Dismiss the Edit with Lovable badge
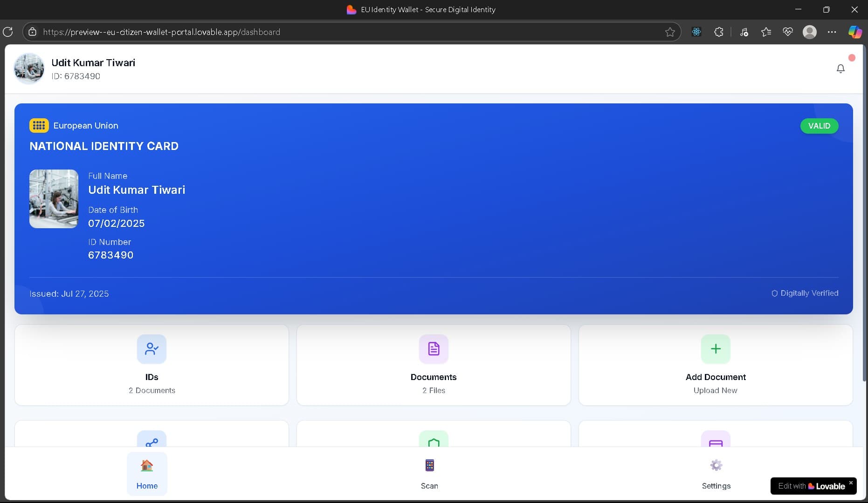Viewport: 868px width, 503px height. tap(851, 483)
